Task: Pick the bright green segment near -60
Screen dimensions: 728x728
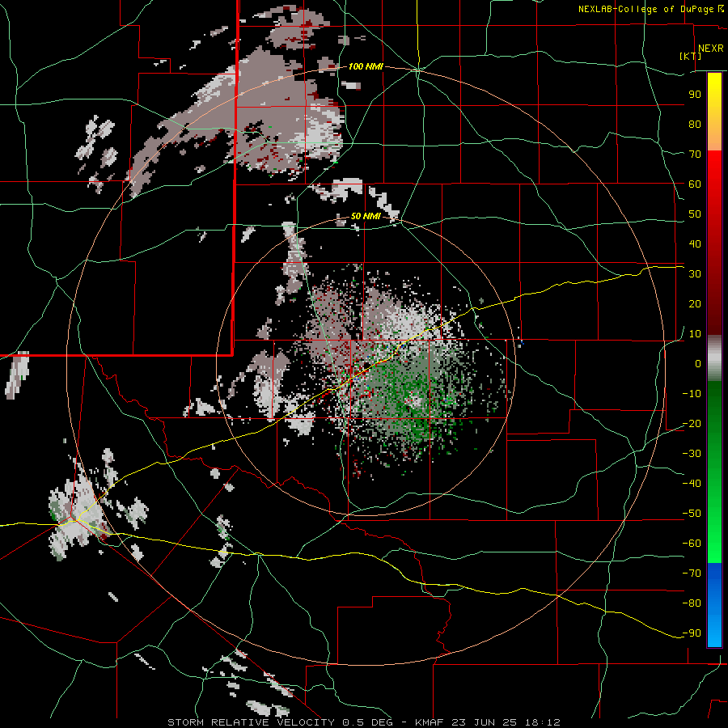Action: click(x=714, y=545)
